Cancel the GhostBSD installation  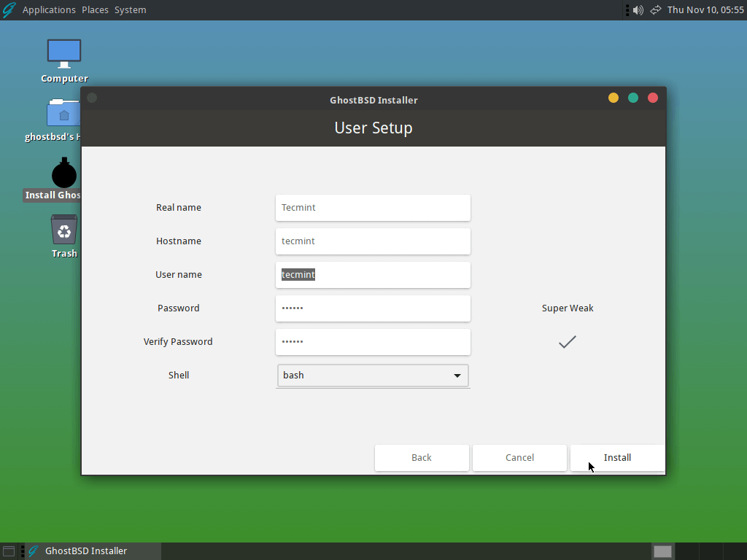519,458
